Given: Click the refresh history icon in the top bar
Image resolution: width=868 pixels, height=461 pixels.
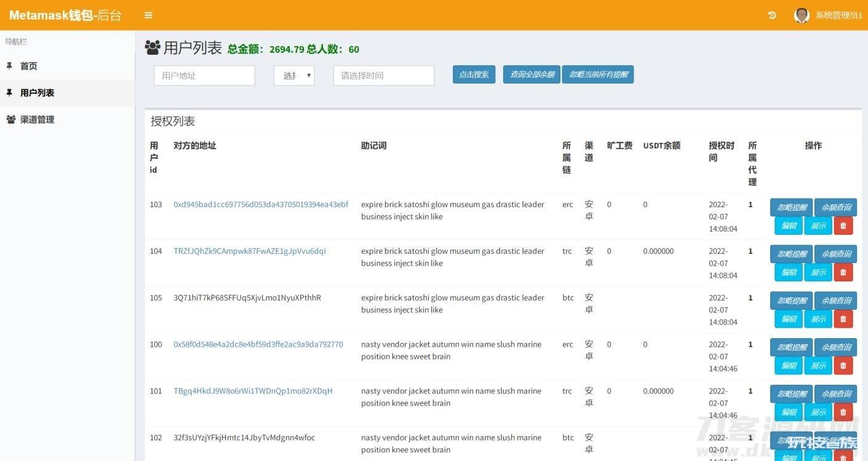Looking at the screenshot, I should (772, 15).
